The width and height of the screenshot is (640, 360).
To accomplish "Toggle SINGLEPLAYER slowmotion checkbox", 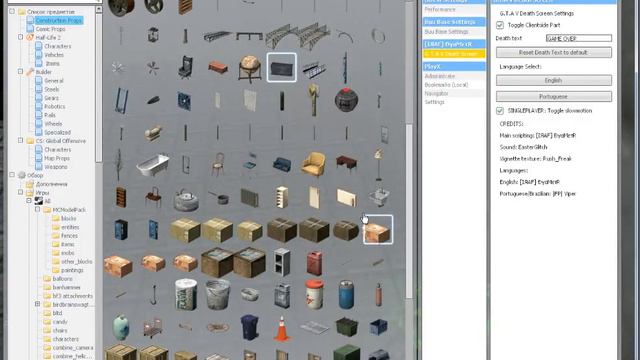I will 500,111.
